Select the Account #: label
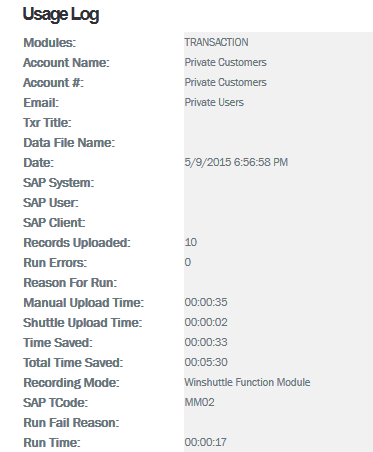 point(54,83)
